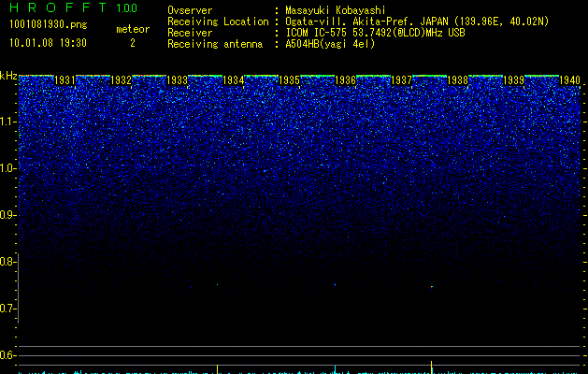Click the 1931 time marker
The width and height of the screenshot is (588, 374).
[65, 80]
